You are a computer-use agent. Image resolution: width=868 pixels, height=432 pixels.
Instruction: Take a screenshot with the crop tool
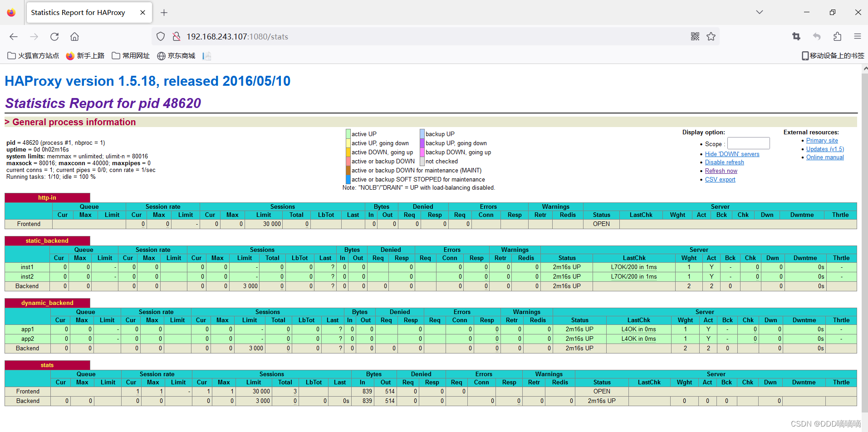(x=796, y=37)
